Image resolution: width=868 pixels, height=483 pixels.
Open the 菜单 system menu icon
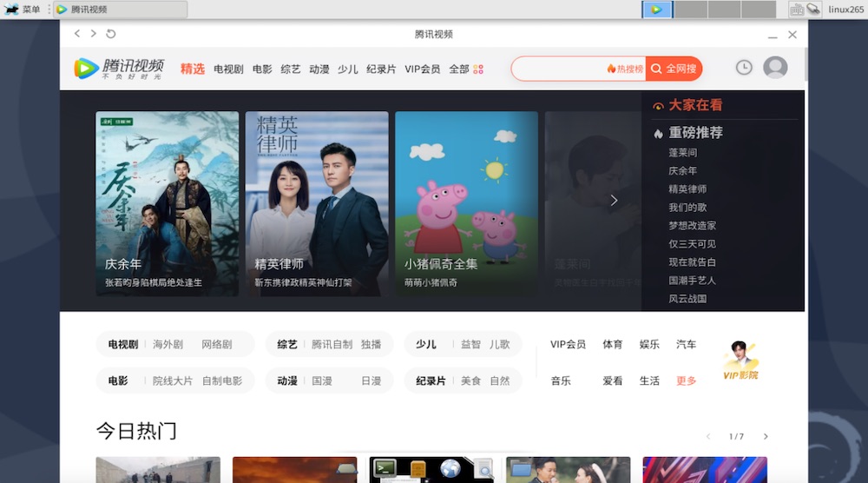click(x=11, y=9)
